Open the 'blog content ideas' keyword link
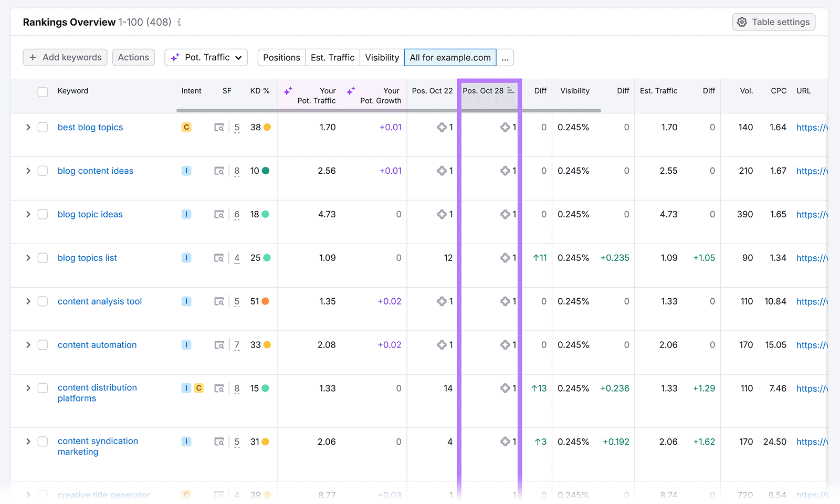 (95, 171)
